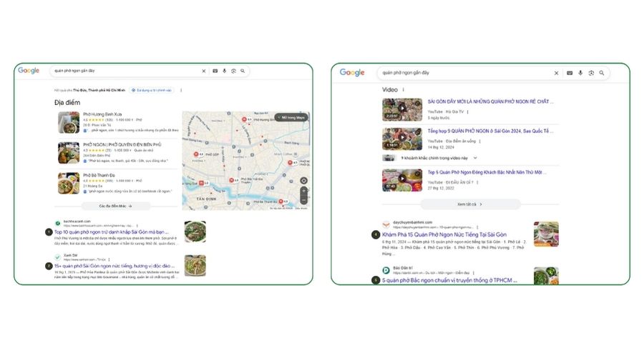Open '15+ quán phở Sài Gòn ngon nức tiếng' result
Image resolution: width=644 pixels, height=348 pixels.
(114, 266)
